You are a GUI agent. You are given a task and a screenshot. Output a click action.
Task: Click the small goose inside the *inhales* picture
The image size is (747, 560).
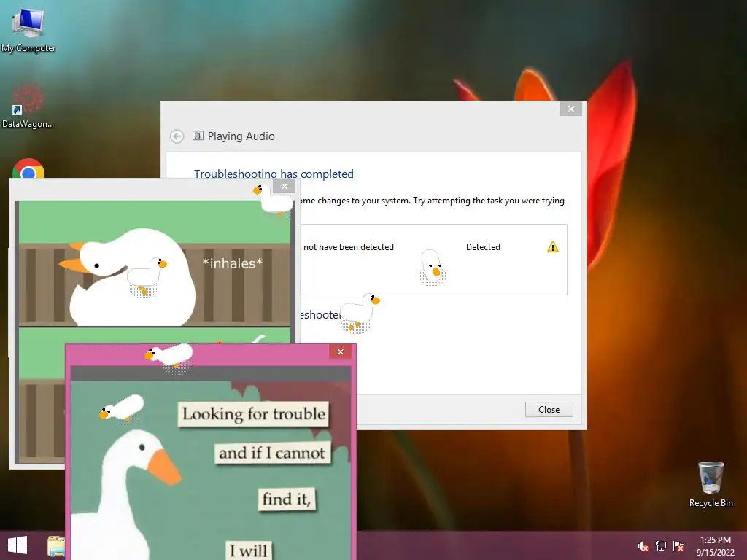point(147,276)
